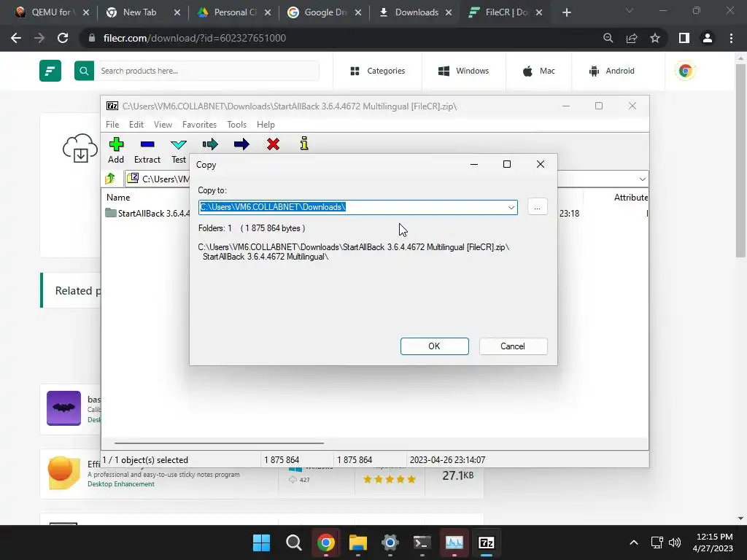The height and width of the screenshot is (560, 747).
Task: Click the FileCR logo icon
Action: pyautogui.click(x=50, y=71)
